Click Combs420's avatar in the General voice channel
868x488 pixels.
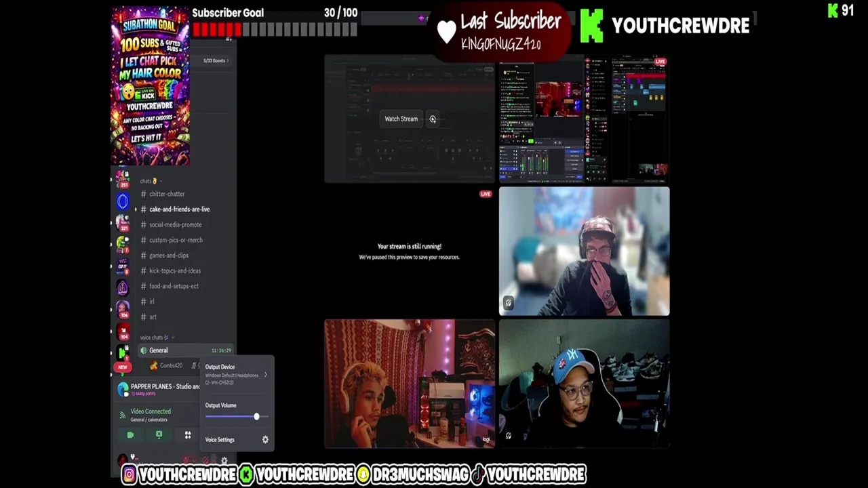[154, 366]
